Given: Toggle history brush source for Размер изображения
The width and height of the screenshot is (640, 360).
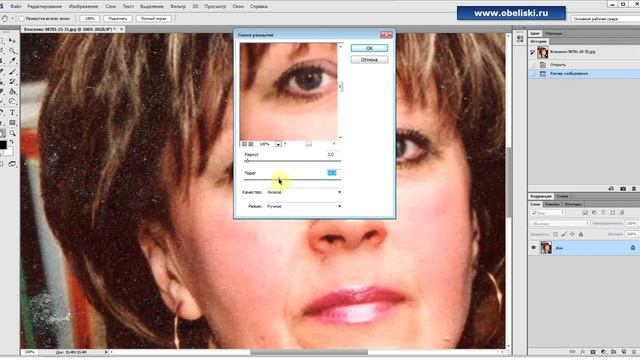Looking at the screenshot, I should pyautogui.click(x=532, y=74).
